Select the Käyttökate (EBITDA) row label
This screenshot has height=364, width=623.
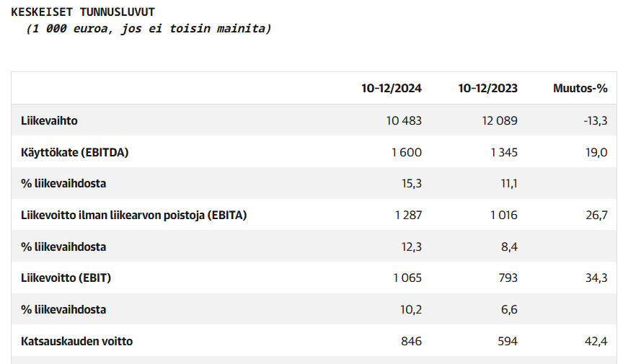[x=75, y=152]
